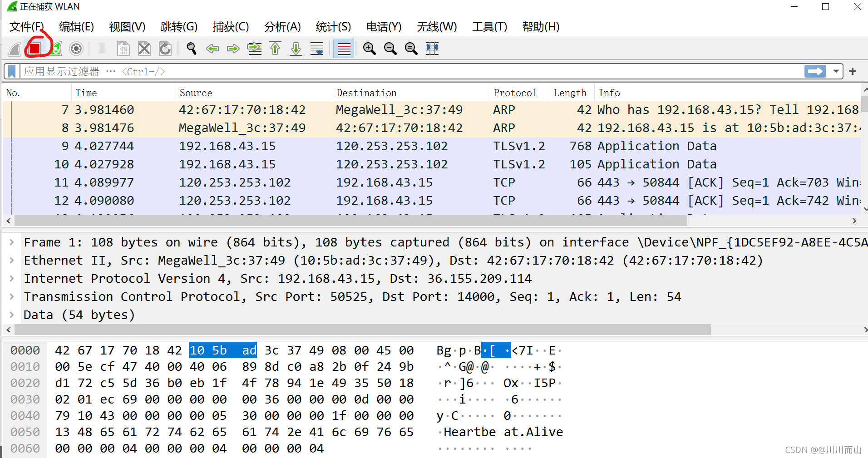The image size is (868, 458).
Task: Open capture options gear icon
Action: pyautogui.click(x=76, y=49)
